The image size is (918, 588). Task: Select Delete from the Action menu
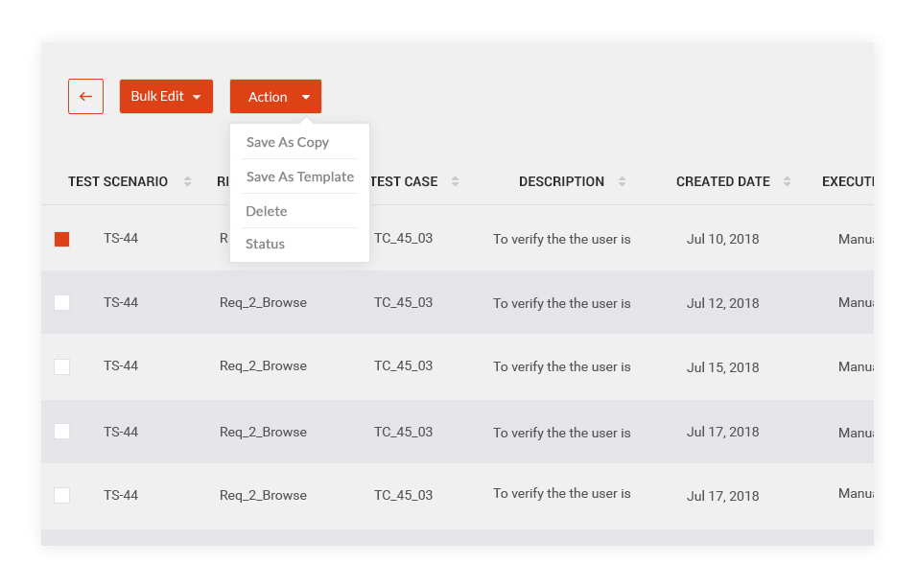(x=266, y=211)
